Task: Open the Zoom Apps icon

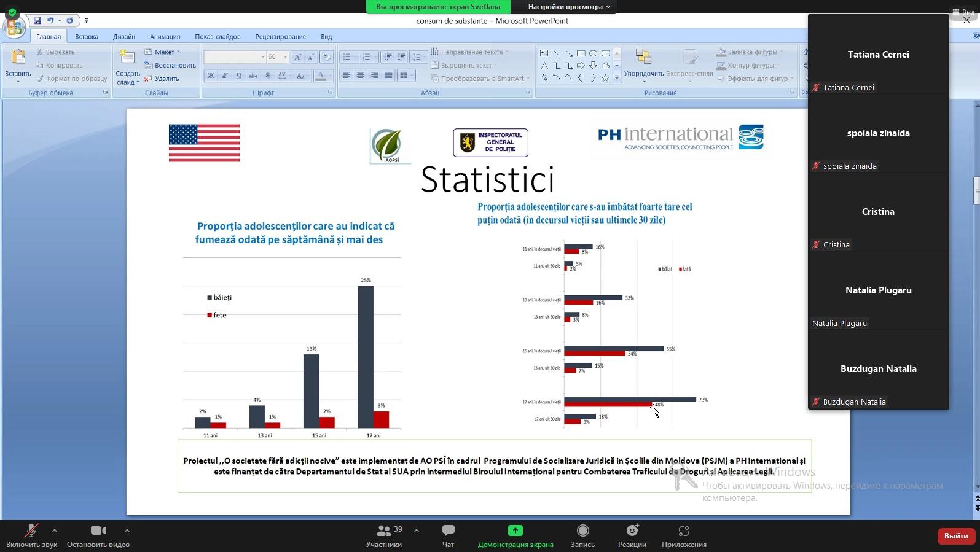Action: click(x=684, y=531)
